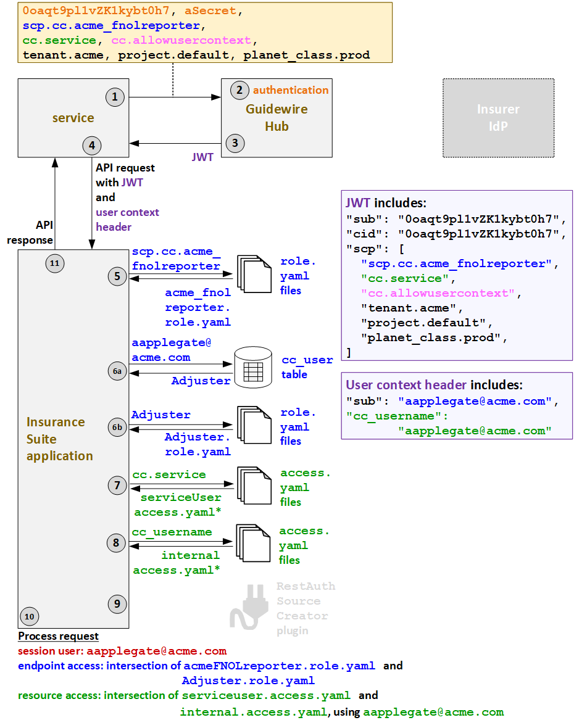This screenshot has width=574, height=728.
Task: Click the Guidewire Hub label
Action: click(x=277, y=117)
